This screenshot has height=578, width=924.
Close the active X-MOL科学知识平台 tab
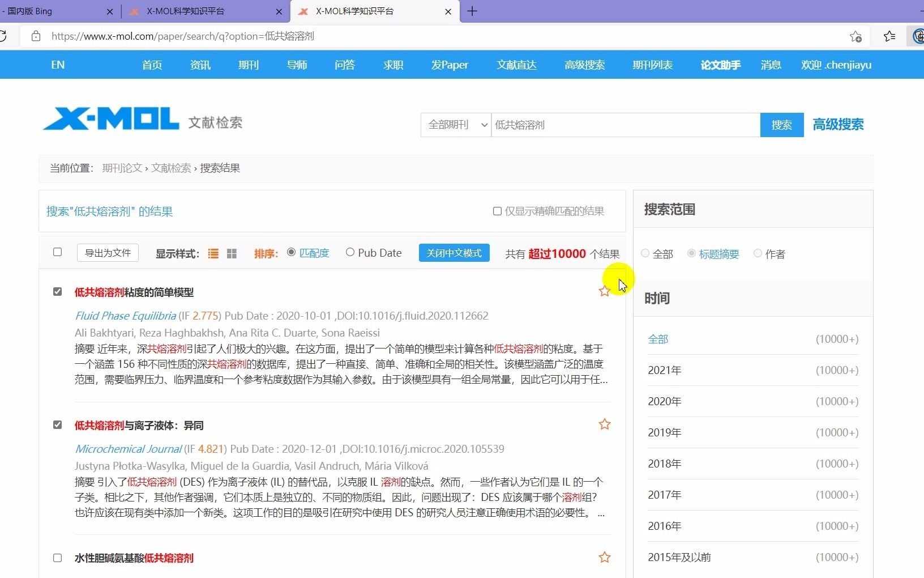pyautogui.click(x=448, y=11)
